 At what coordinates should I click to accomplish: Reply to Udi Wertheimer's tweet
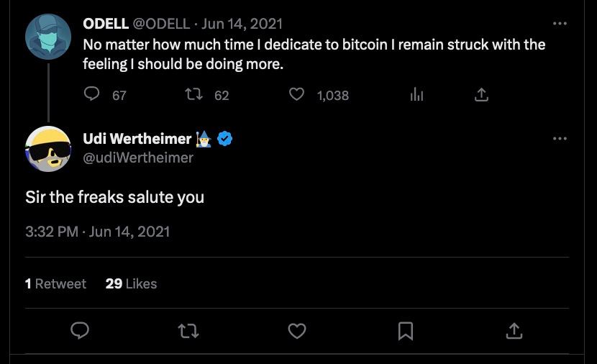80,330
